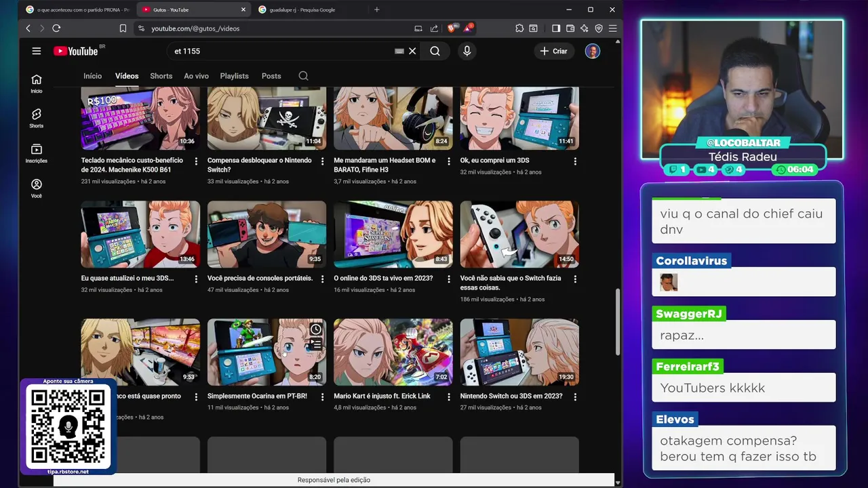Open title O online do 3DS ta vivo
Viewport: 868px width, 488px height.
[x=383, y=278]
